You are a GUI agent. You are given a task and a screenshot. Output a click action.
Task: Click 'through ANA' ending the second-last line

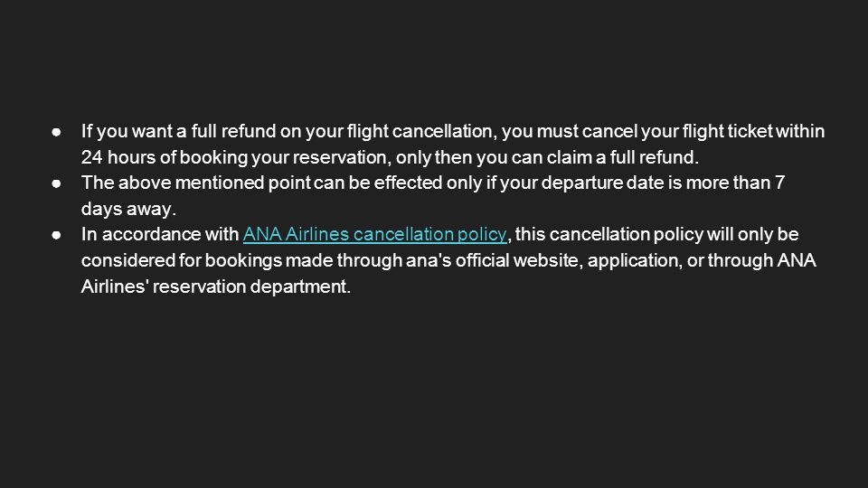(x=761, y=260)
